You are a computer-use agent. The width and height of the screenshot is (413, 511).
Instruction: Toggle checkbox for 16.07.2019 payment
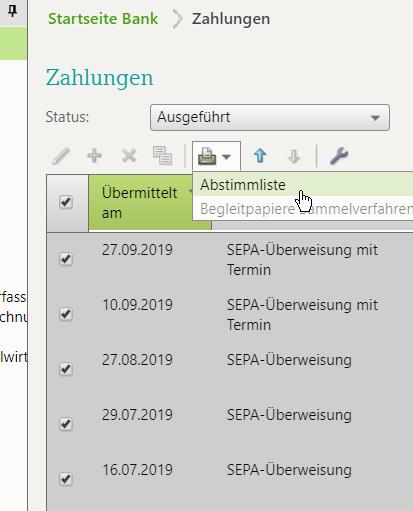66,479
